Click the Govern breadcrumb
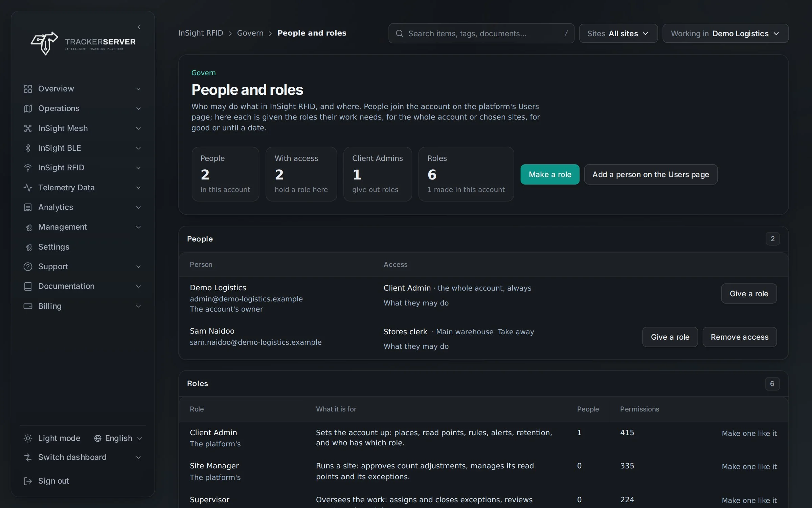The width and height of the screenshot is (812, 508). (250, 33)
